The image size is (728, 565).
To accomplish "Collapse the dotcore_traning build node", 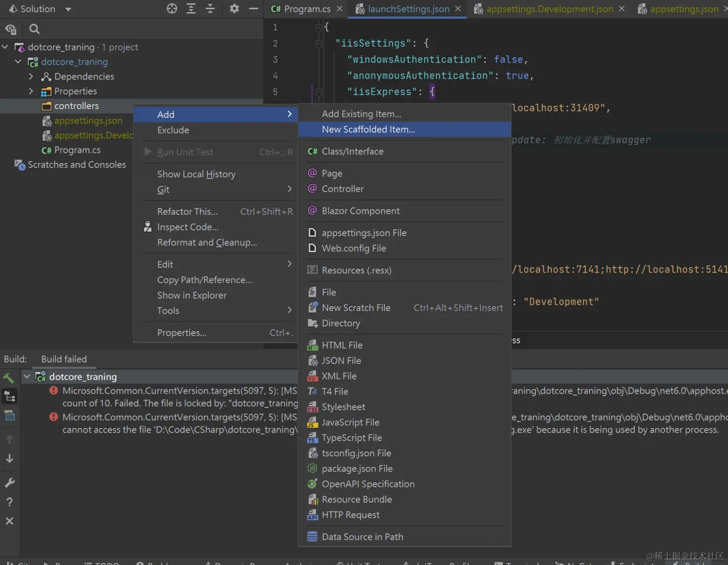I will [x=27, y=377].
